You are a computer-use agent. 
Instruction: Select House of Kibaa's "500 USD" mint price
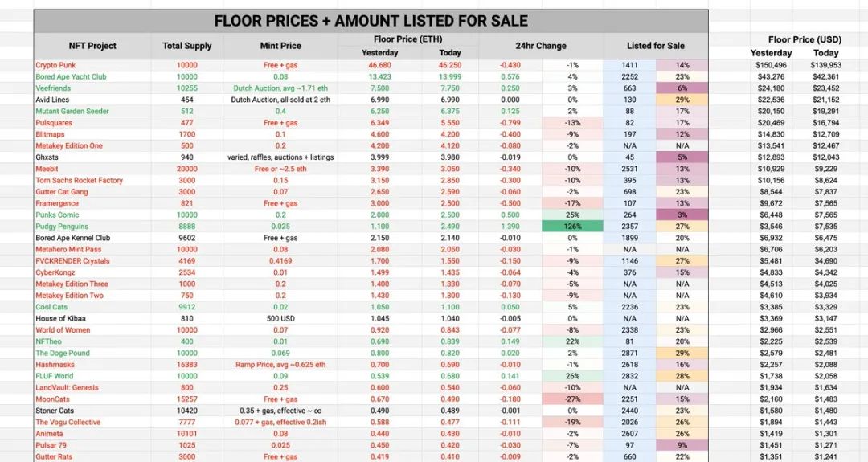point(280,319)
